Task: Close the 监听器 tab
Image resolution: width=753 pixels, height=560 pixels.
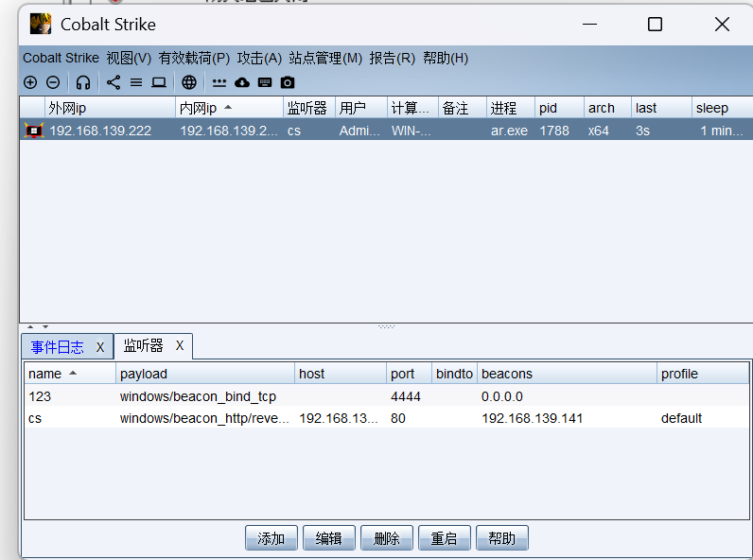Action: click(x=180, y=345)
